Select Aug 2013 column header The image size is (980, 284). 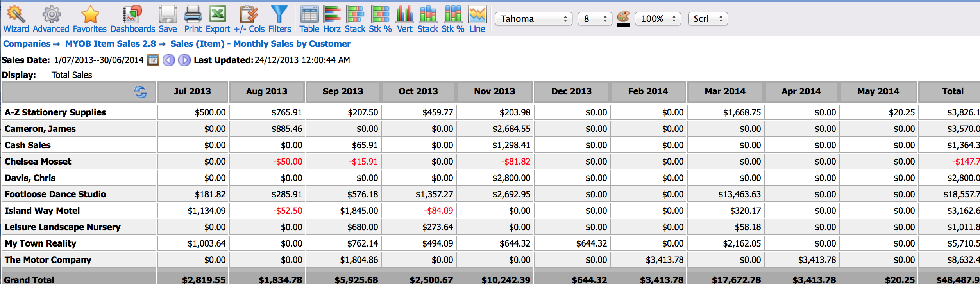coord(266,92)
